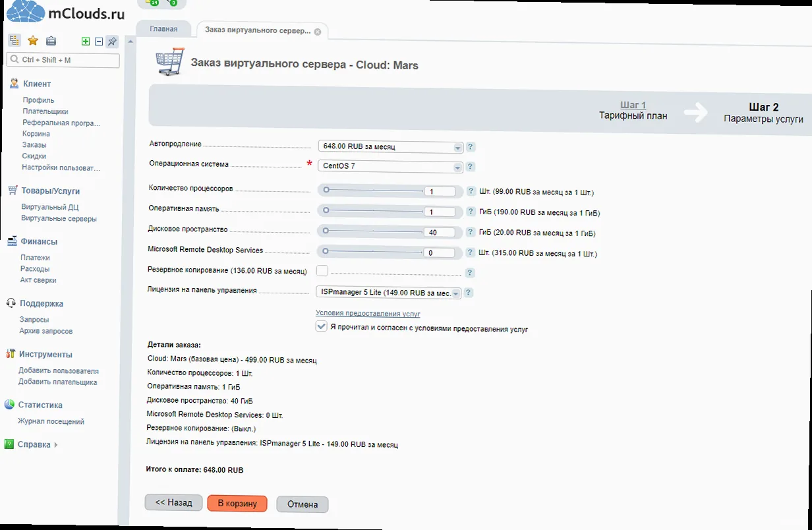Uncheck the terms of service agreement checkbox
The image size is (812, 530).
(322, 326)
